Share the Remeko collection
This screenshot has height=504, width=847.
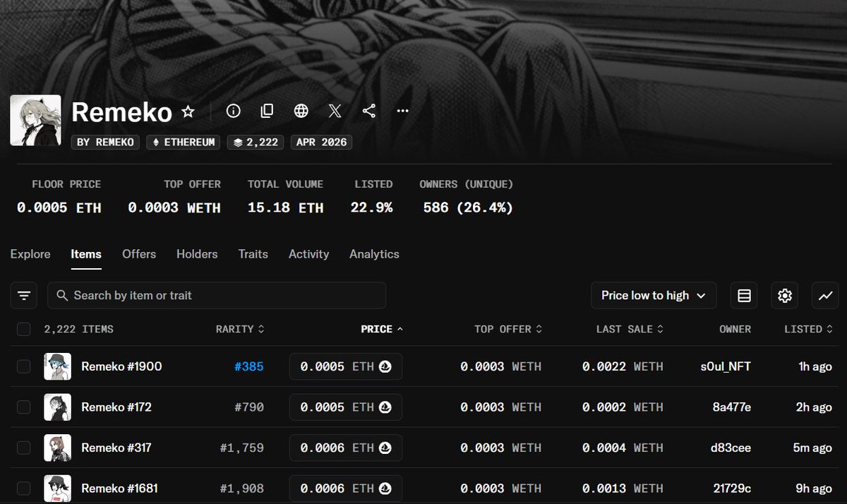[368, 111]
